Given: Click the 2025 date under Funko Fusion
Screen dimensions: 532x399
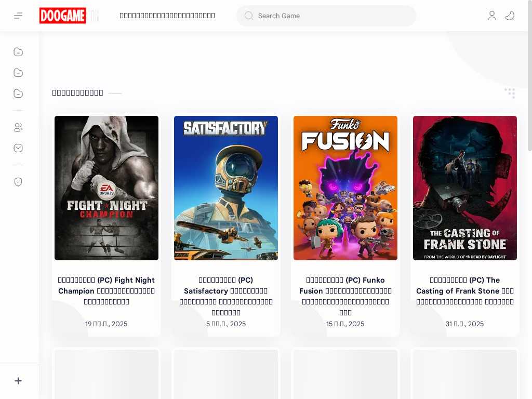Looking at the screenshot, I should point(345,324).
